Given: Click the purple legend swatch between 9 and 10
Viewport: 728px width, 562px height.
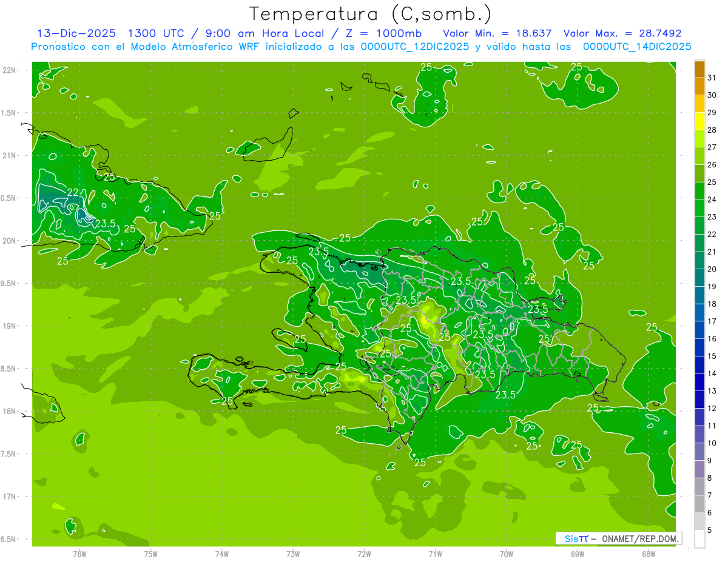Looking at the screenshot, I should [699, 452].
